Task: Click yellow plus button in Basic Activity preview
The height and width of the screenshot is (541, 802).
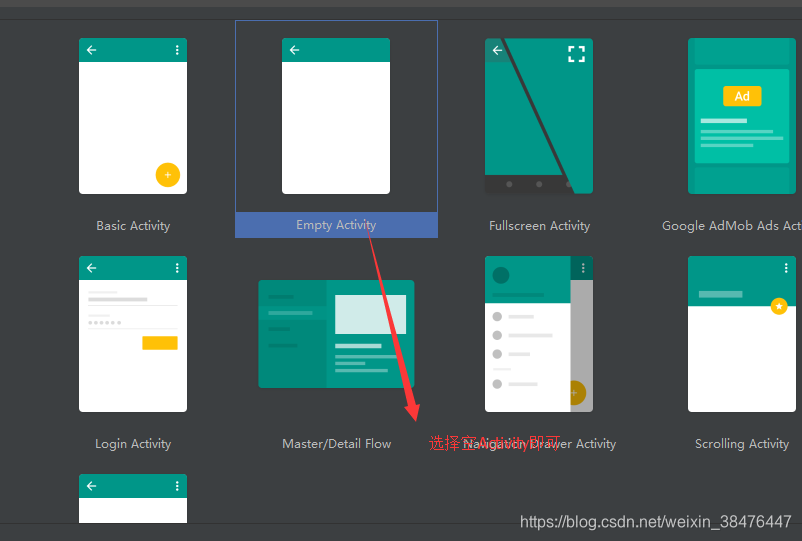Action: (x=168, y=175)
